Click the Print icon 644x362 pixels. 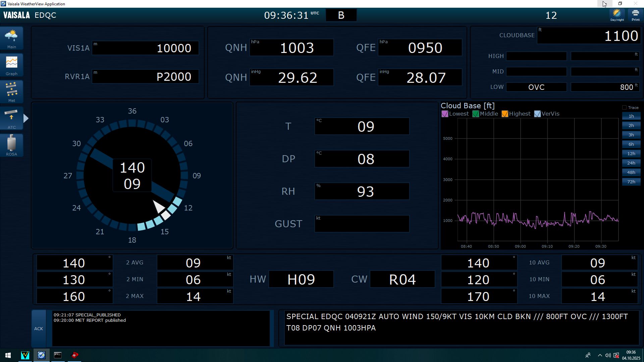635,15
